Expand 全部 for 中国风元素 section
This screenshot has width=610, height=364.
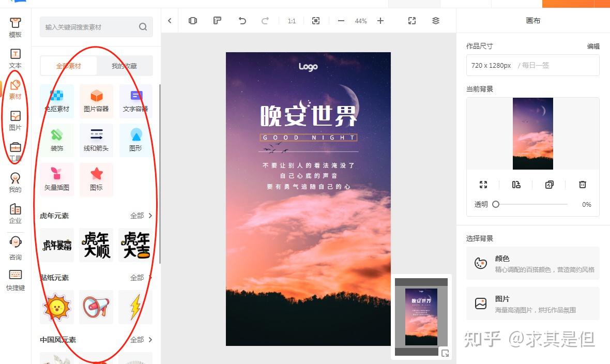(141, 340)
